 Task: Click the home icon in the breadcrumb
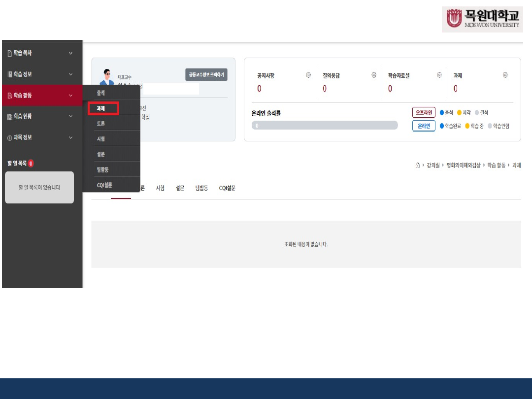(418, 165)
